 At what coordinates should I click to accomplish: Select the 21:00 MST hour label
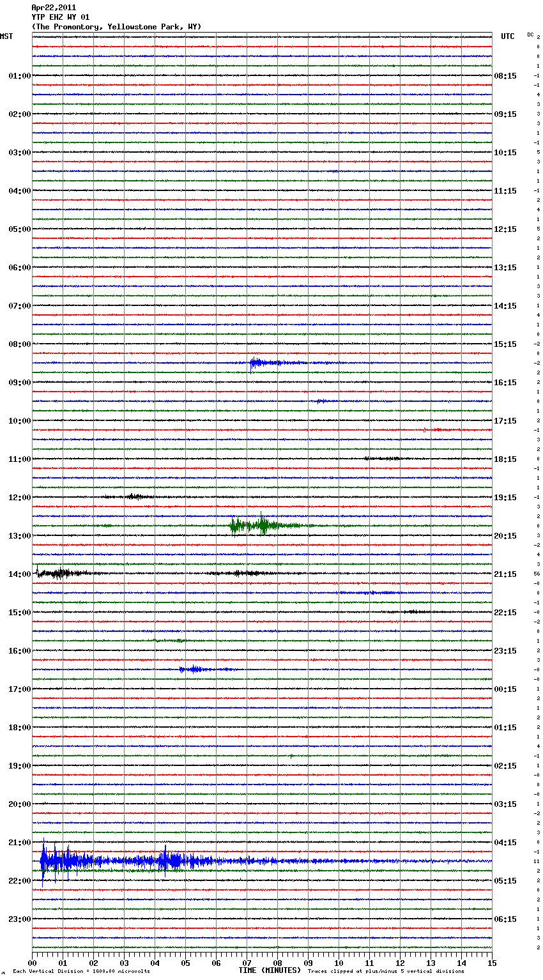coord(20,843)
